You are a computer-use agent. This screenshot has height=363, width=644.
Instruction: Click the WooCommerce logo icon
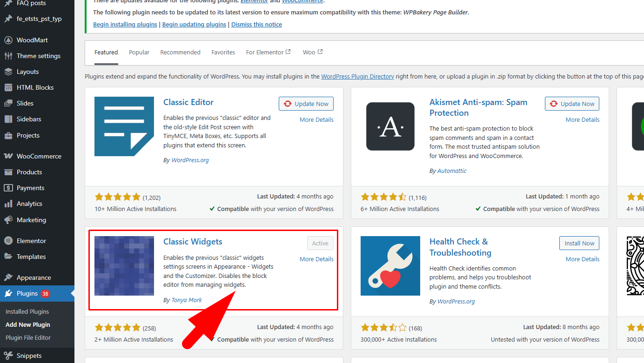click(x=8, y=156)
